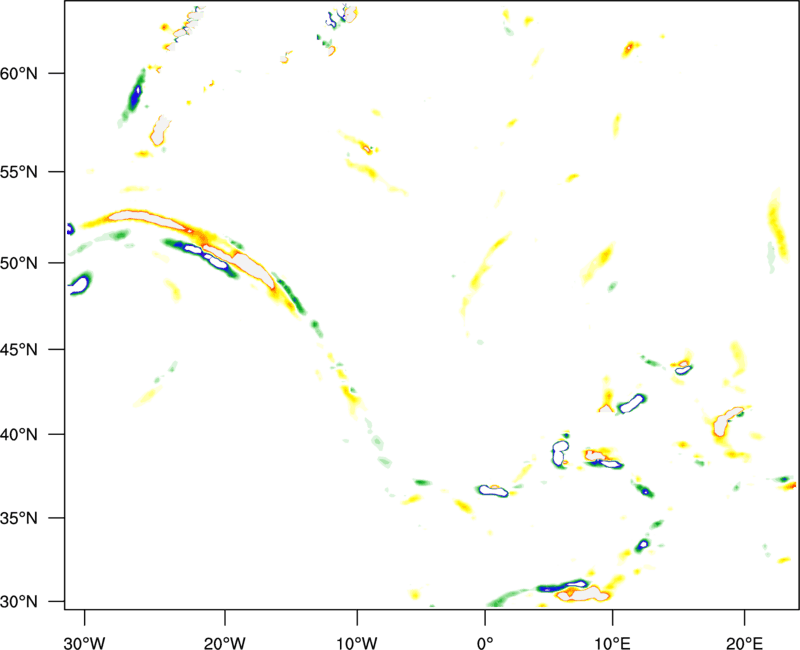This screenshot has height=650, width=800.
Task: Select the orange-outlined patch near 30°N 8°E
Action: [x=590, y=592]
